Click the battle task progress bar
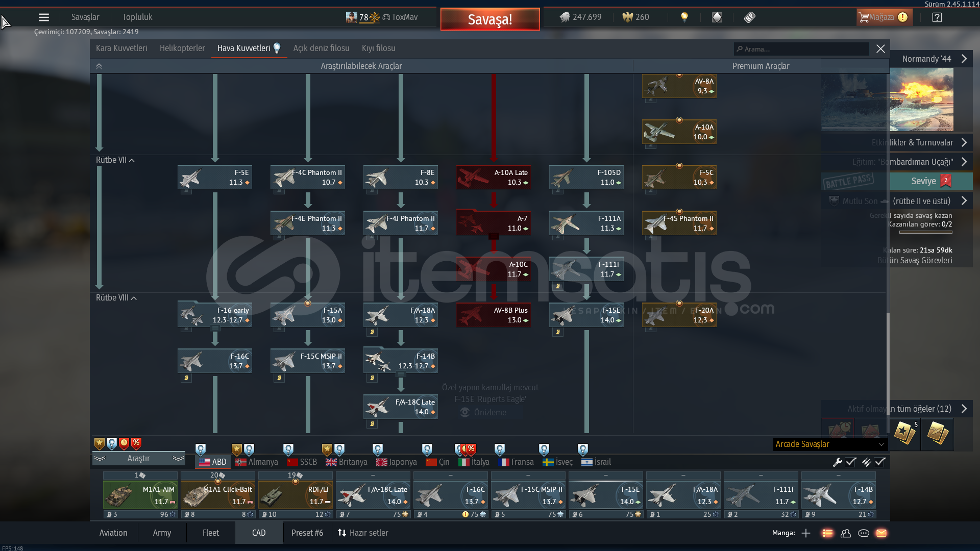Screen dimensions: 980x551 click(925, 233)
